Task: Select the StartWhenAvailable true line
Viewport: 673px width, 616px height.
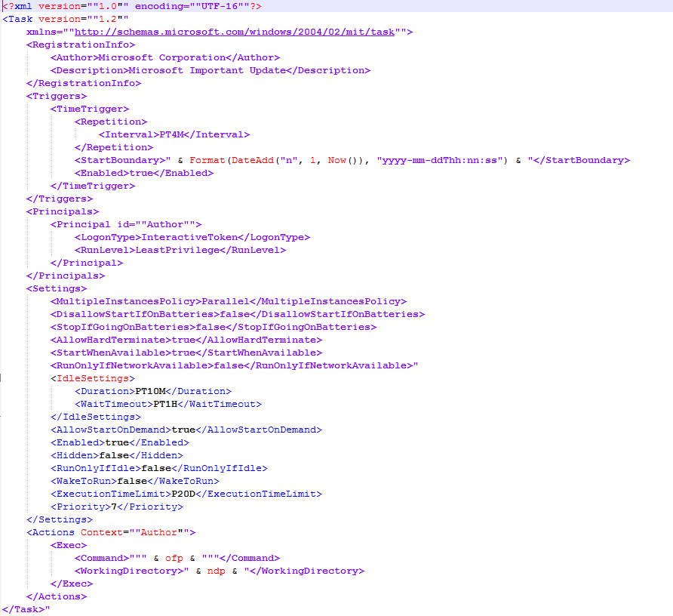Action: point(186,353)
